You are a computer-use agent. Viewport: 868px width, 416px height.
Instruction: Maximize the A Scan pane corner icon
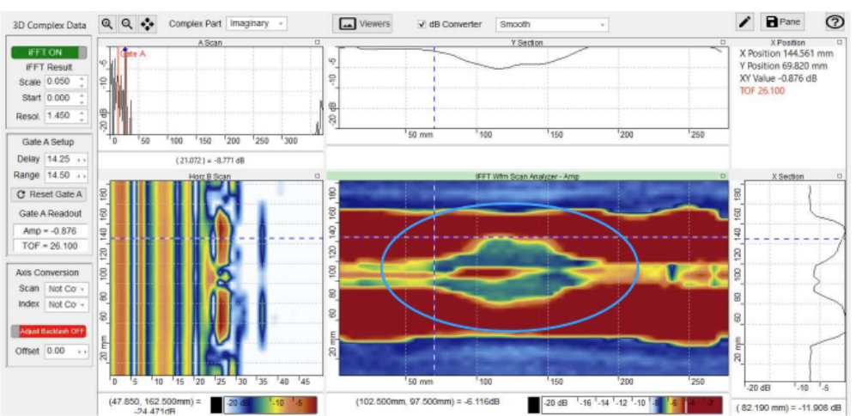(317, 42)
